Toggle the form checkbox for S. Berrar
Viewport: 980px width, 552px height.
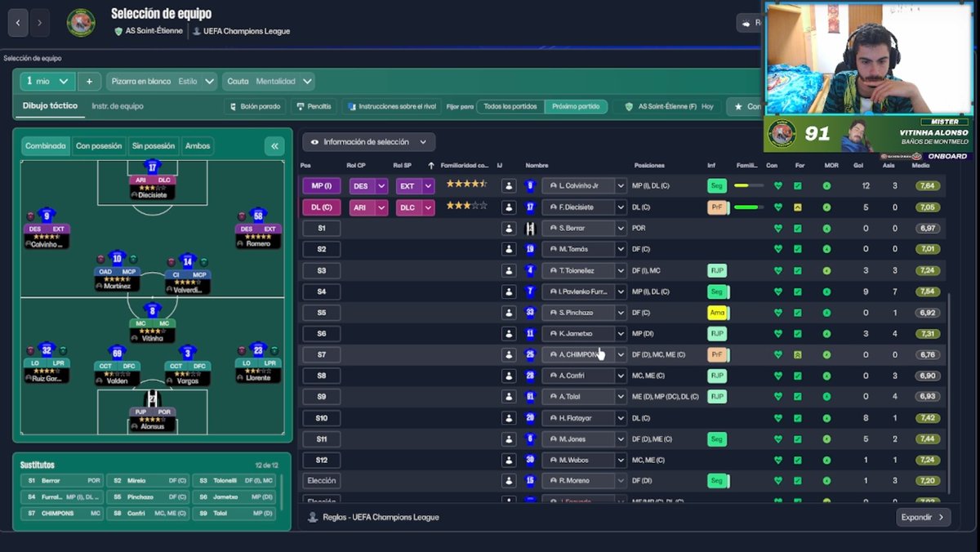point(798,229)
